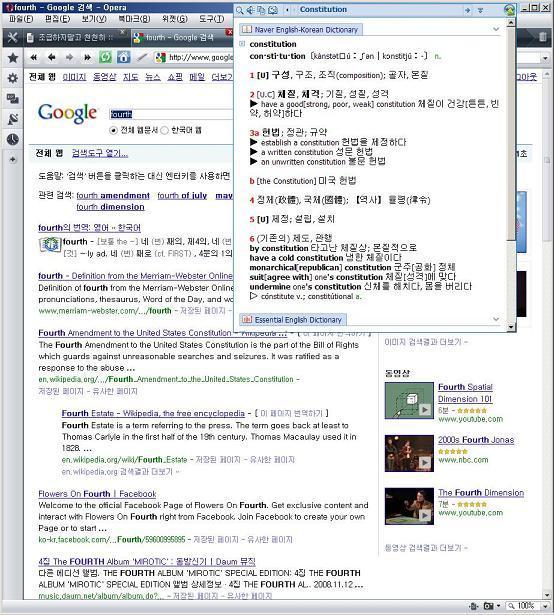Click the page scrollbar down arrow

[x=547, y=595]
